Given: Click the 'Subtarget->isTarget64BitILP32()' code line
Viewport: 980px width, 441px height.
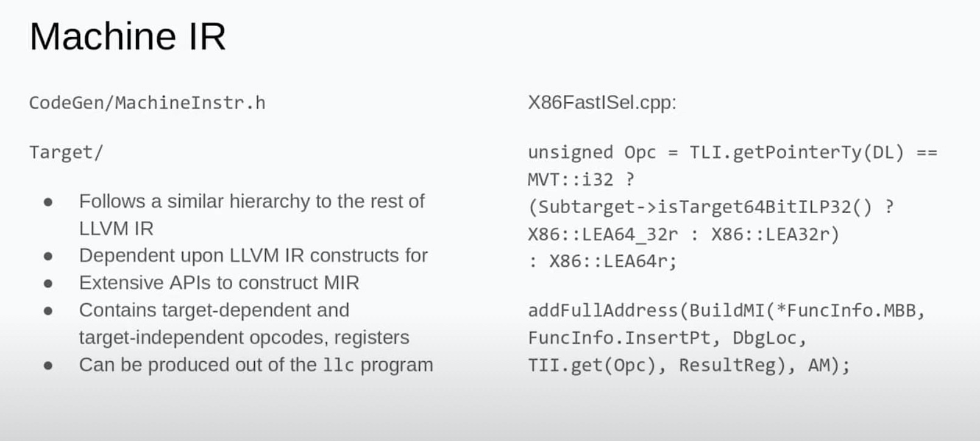Looking at the screenshot, I should coord(710,207).
